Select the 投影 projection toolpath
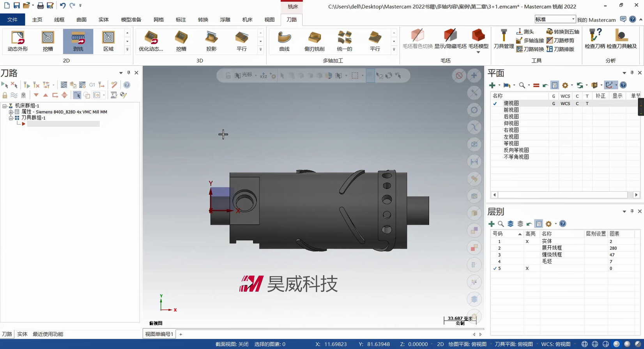 tap(211, 41)
